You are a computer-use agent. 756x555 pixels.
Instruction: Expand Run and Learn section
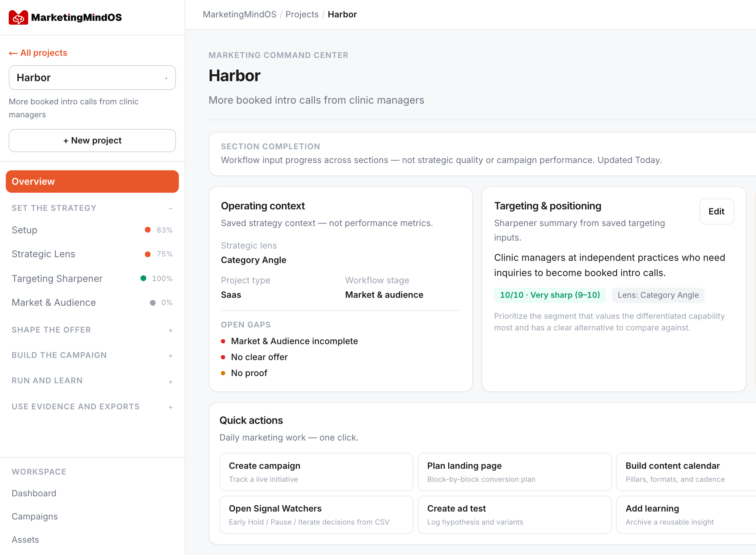point(92,381)
